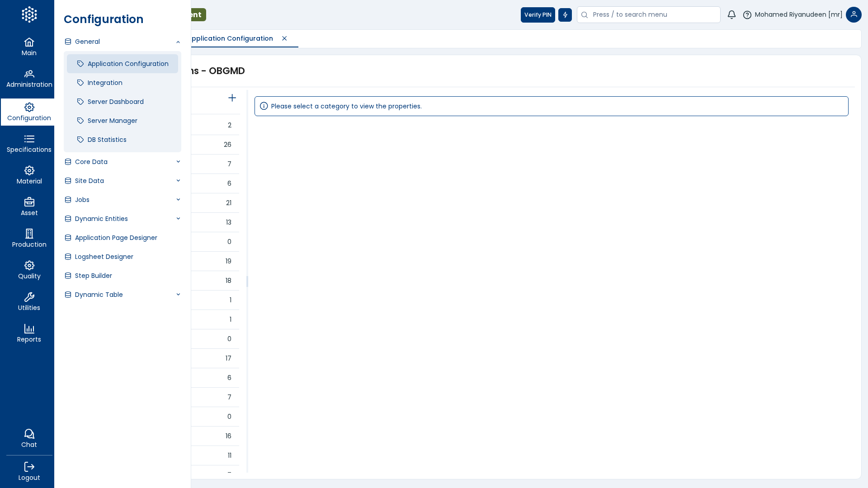This screenshot has height=488, width=868.
Task: Open the Main home section
Action: 29,47
